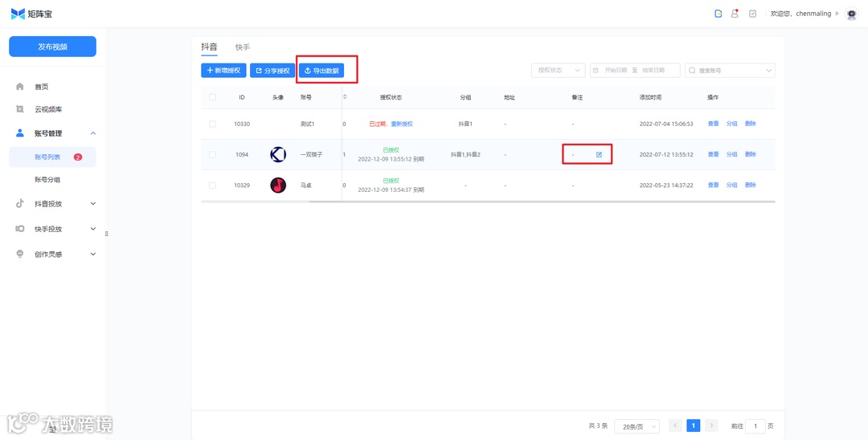Check the box for row ID 1094
868x440 pixels.
coord(212,155)
